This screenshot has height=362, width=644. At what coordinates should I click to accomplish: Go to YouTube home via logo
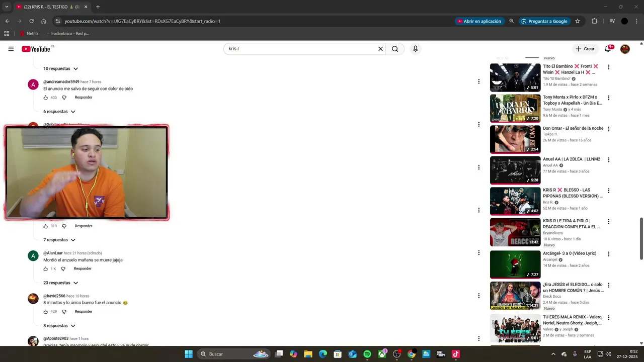[36, 49]
